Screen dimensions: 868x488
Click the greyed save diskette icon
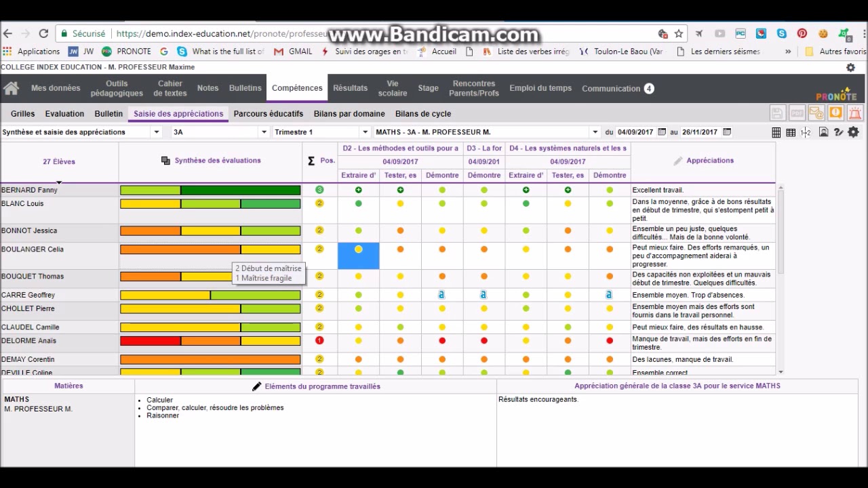click(x=777, y=113)
